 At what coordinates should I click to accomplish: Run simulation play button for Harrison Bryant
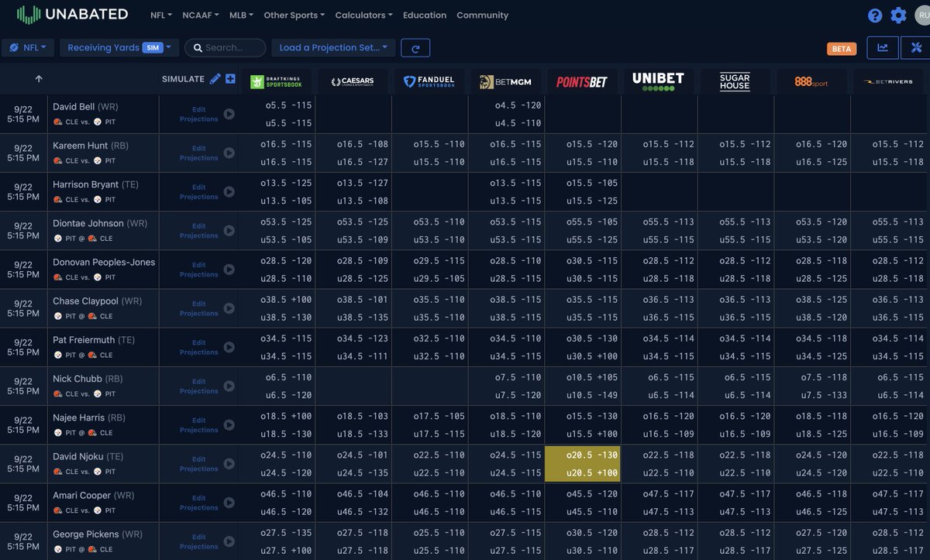point(229,192)
